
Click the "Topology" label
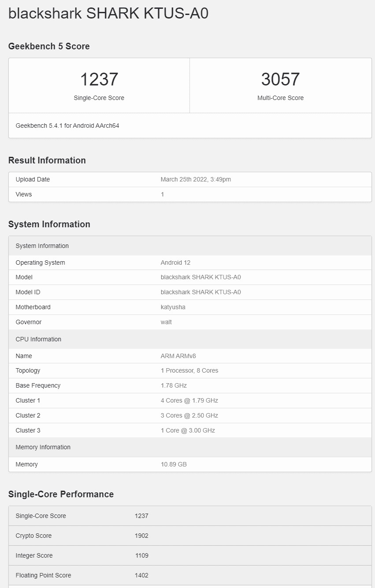pos(28,370)
